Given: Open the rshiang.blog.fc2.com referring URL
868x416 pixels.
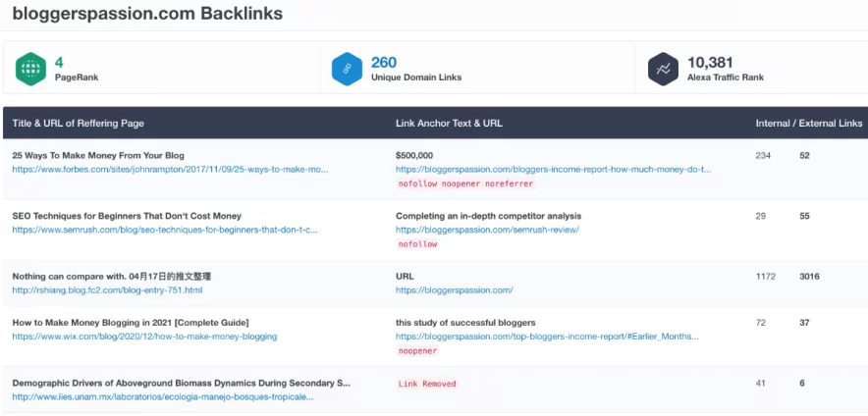Looking at the screenshot, I should pos(107,289).
